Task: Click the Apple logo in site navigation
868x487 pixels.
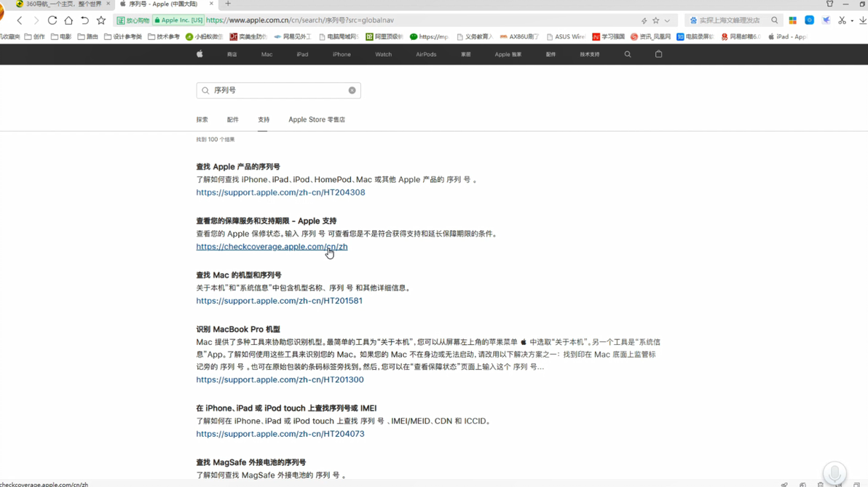Action: point(200,55)
